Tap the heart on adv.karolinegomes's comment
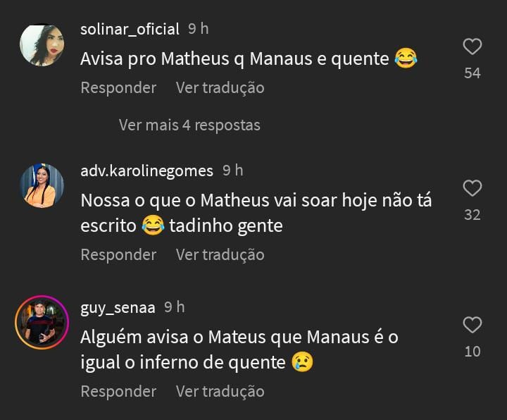 coord(472,188)
